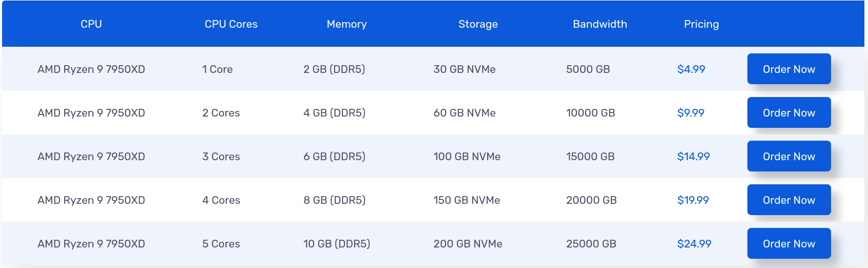Click the $19.99 price link
Viewport: 868px width, 268px height.
coord(692,200)
